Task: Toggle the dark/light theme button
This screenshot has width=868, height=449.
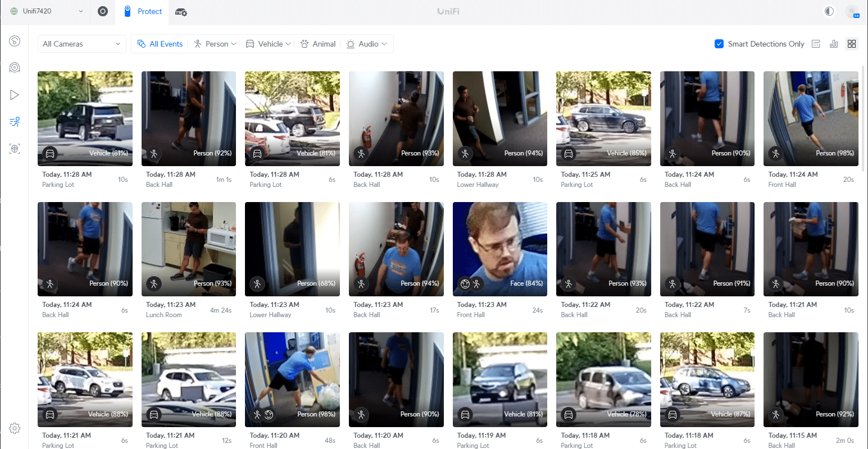Action: [829, 11]
